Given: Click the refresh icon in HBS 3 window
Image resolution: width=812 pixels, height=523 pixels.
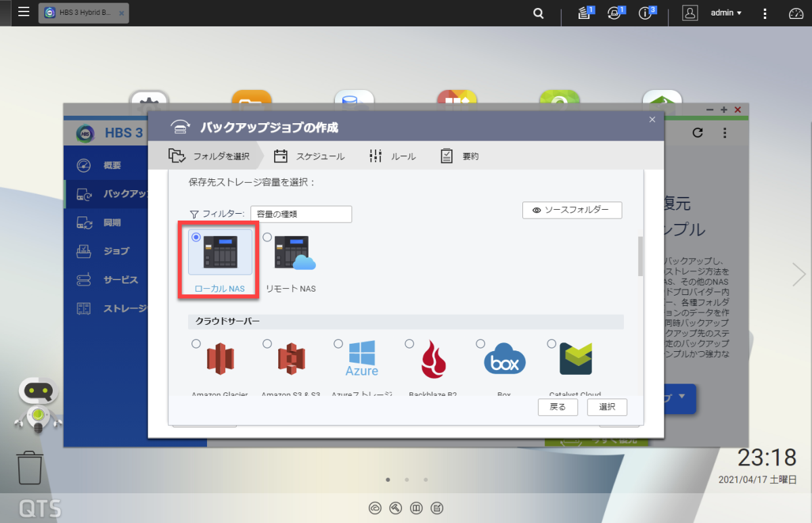Looking at the screenshot, I should 698,133.
